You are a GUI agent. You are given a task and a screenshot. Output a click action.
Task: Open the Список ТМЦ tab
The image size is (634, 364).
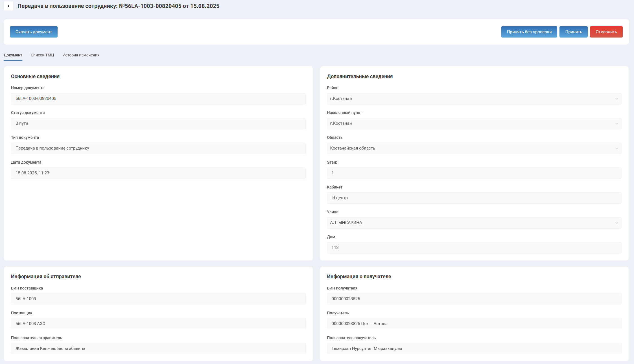42,55
